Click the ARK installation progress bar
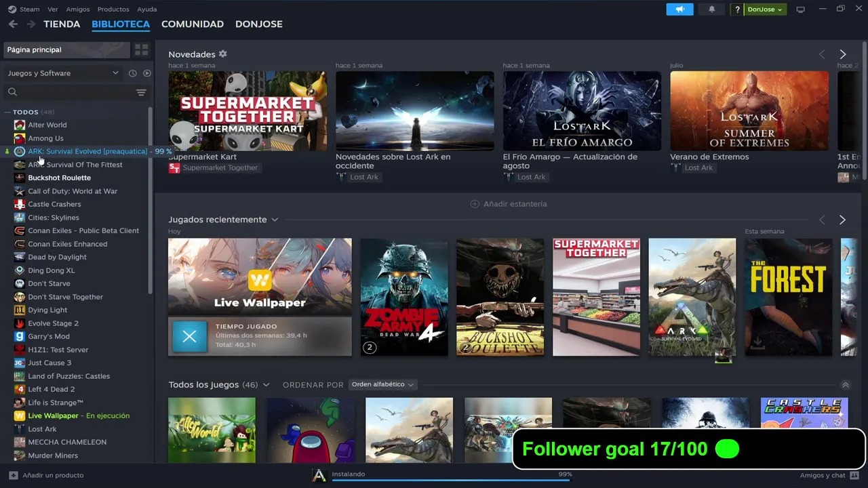868x488 pixels. (x=452, y=481)
